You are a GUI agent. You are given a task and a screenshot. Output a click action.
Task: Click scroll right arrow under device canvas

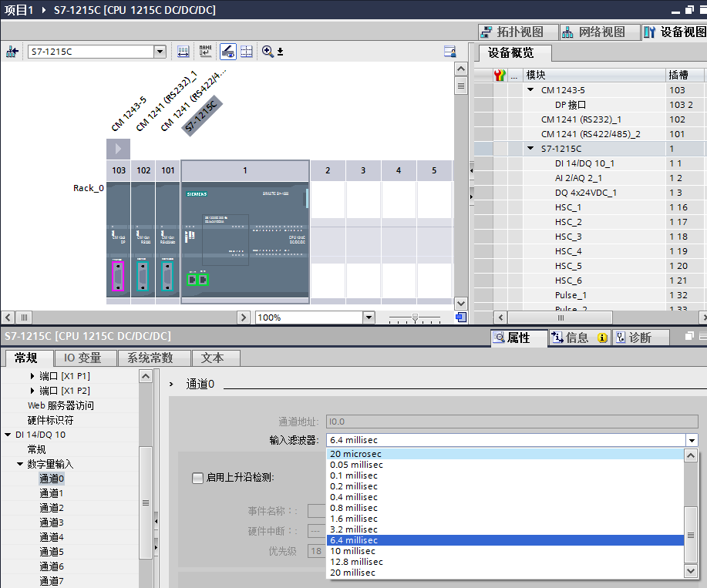coord(244,318)
